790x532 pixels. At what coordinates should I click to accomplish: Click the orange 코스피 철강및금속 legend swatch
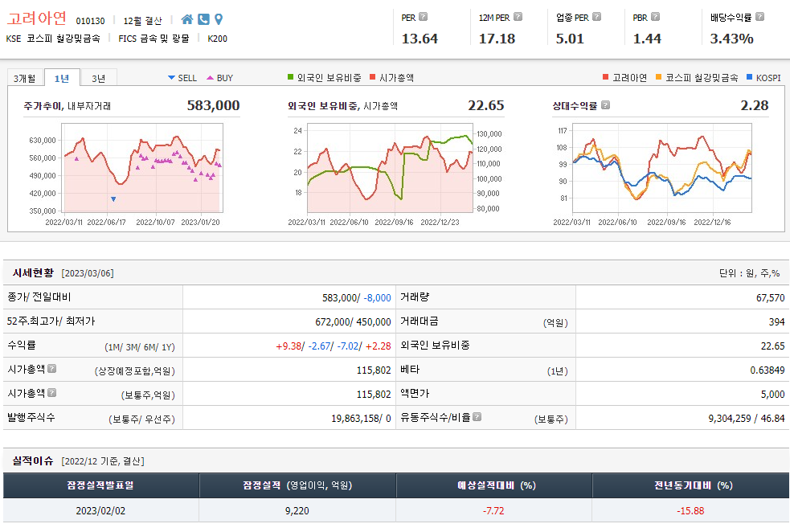point(658,77)
